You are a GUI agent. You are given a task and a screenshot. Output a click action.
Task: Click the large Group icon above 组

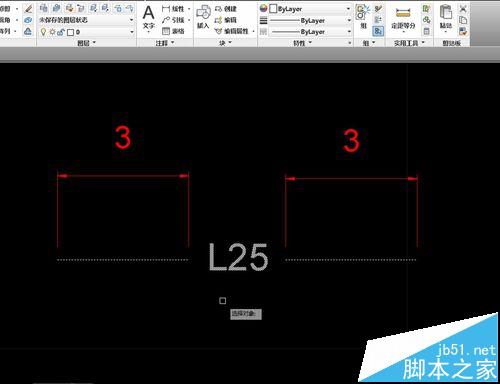tap(362, 12)
